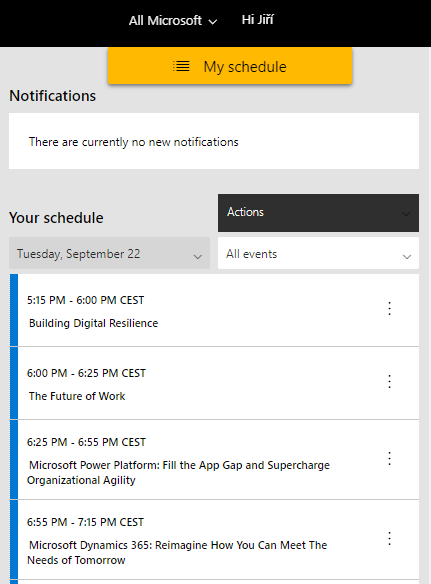Click the list icon on My schedule button
Viewport: 431px width, 584px height.
[181, 66]
